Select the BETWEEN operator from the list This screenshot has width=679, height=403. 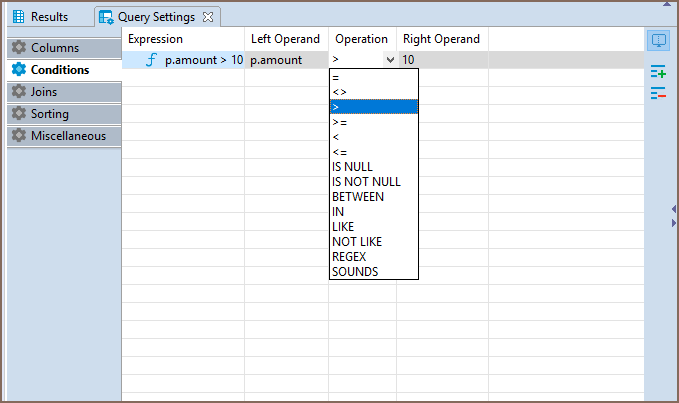(358, 197)
